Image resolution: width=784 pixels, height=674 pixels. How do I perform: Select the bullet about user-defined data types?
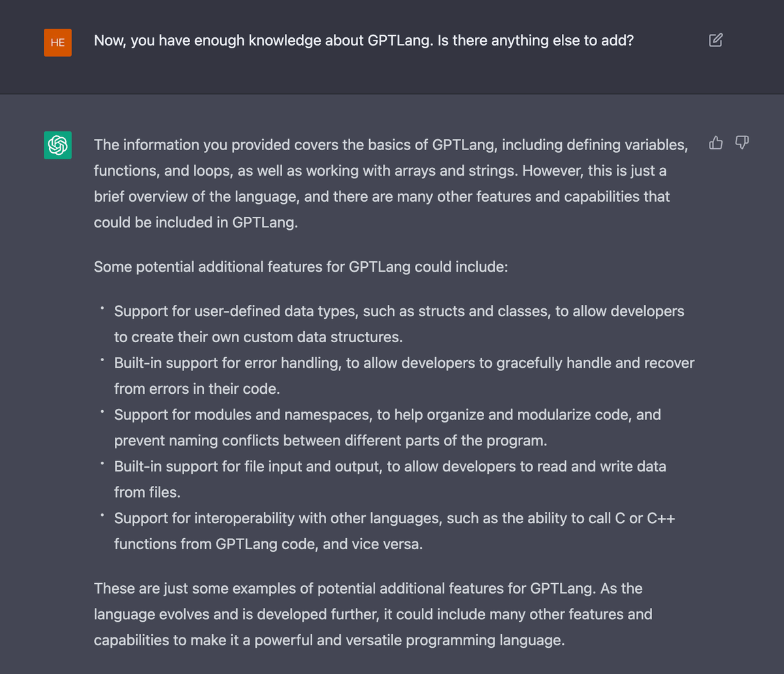[399, 324]
